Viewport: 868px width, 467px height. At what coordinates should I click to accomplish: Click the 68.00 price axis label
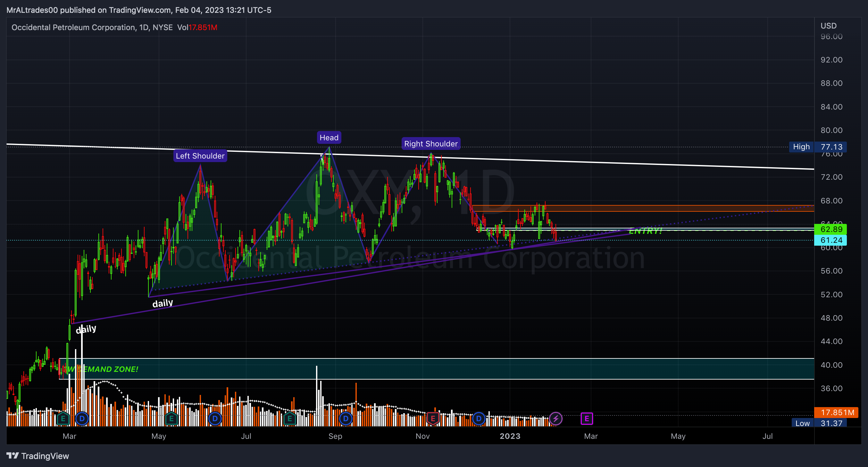tap(831, 201)
